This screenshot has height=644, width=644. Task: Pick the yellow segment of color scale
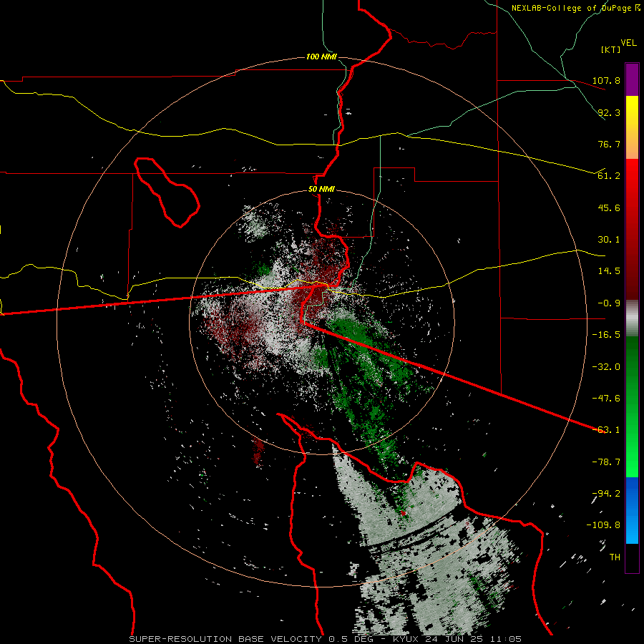pyautogui.click(x=632, y=112)
